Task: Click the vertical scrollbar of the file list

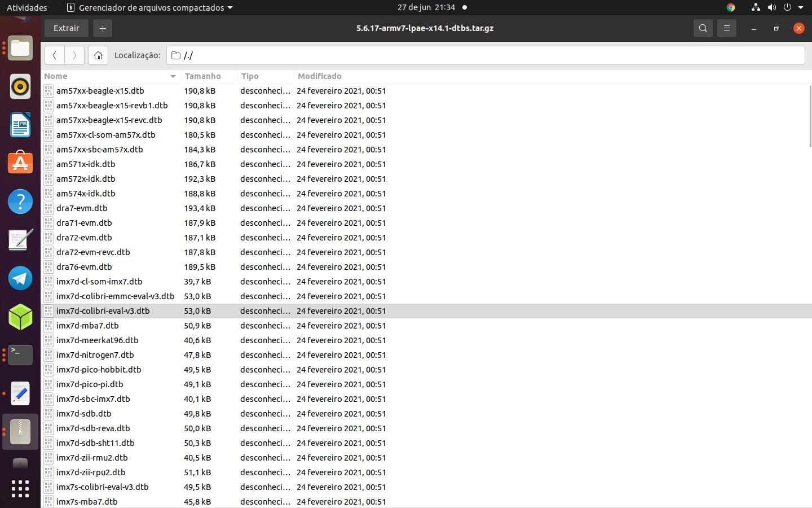Action: [x=810, y=116]
